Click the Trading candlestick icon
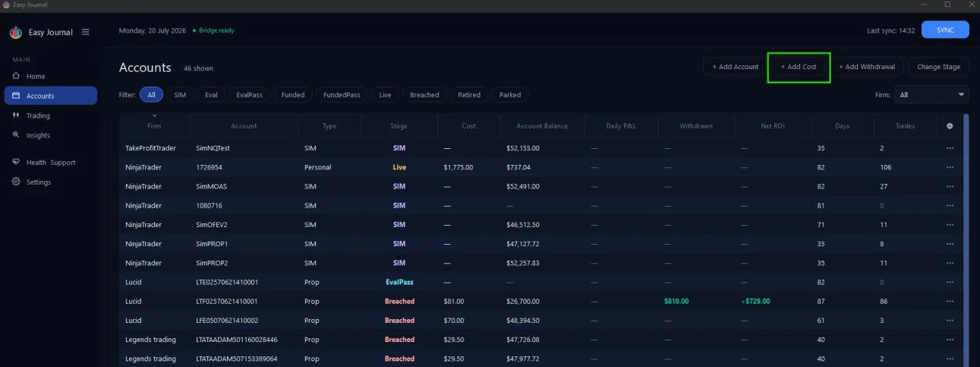This screenshot has height=367, width=980. tap(16, 115)
